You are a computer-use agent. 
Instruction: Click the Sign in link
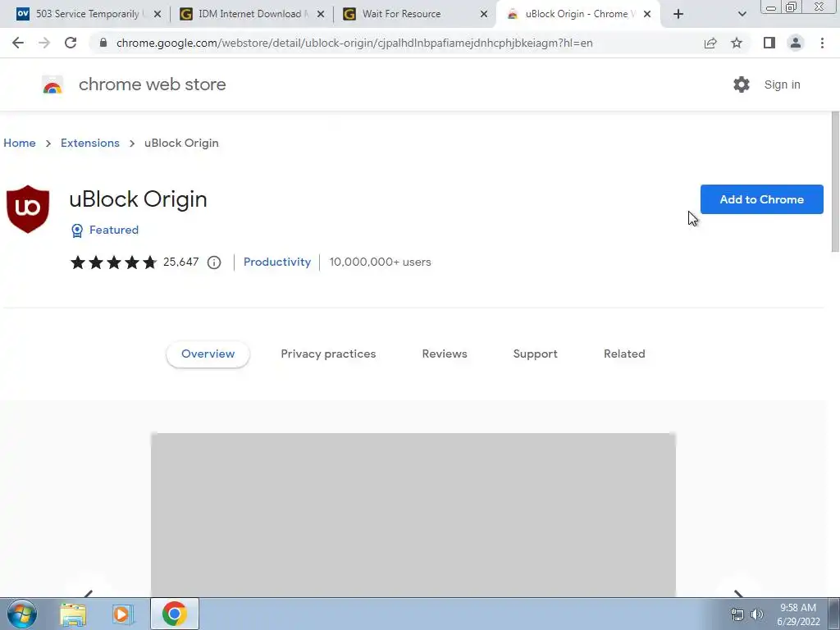click(x=782, y=84)
